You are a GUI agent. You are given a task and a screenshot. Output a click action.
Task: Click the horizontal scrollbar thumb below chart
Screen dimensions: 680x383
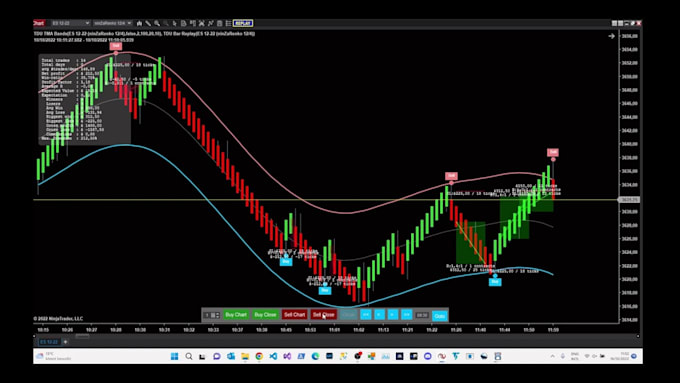pos(82,336)
